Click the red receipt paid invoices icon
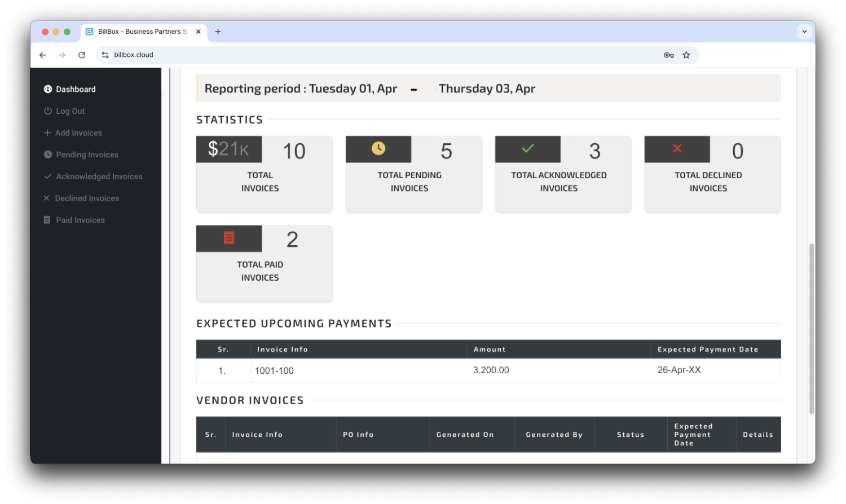 [229, 238]
